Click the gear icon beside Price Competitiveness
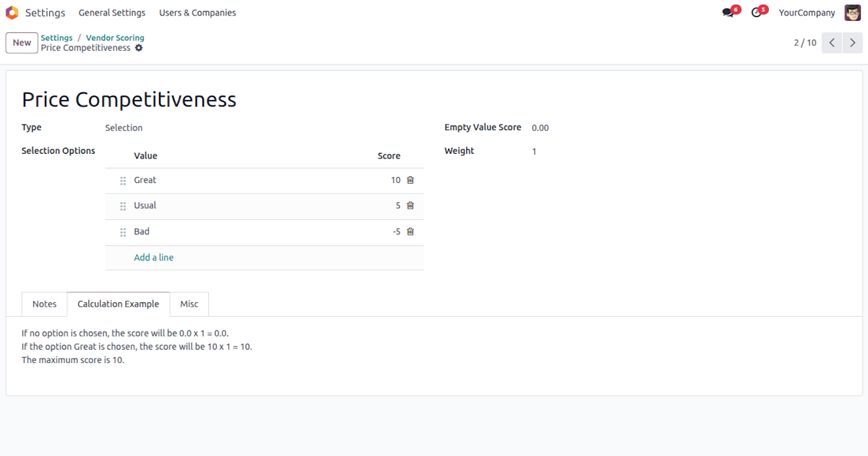 139,48
